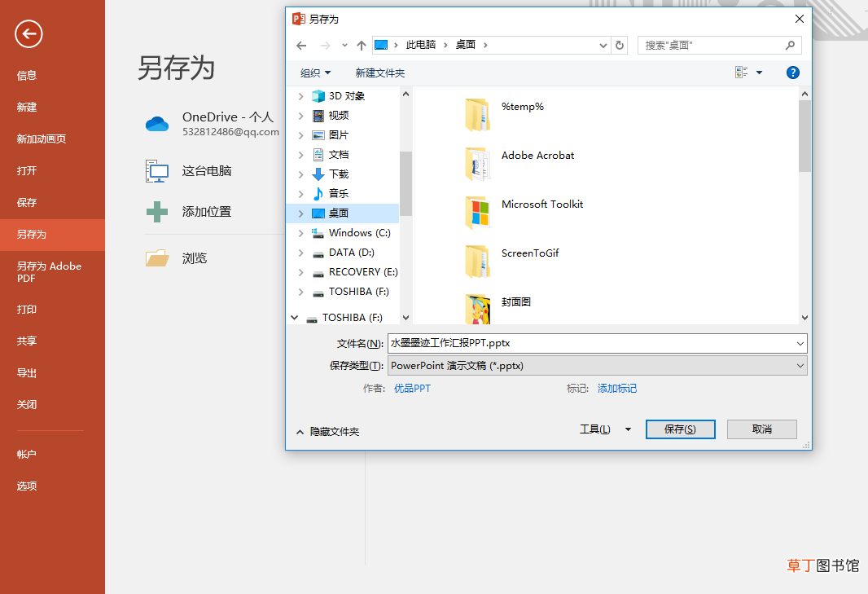Image resolution: width=868 pixels, height=594 pixels.
Task: Click author link 优品PPT
Action: 412,389
